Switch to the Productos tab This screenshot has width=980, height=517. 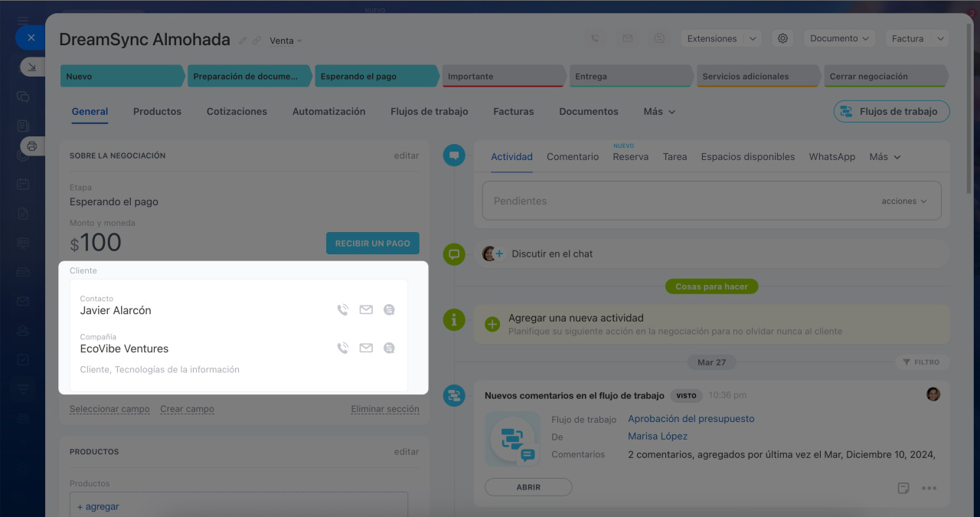157,112
